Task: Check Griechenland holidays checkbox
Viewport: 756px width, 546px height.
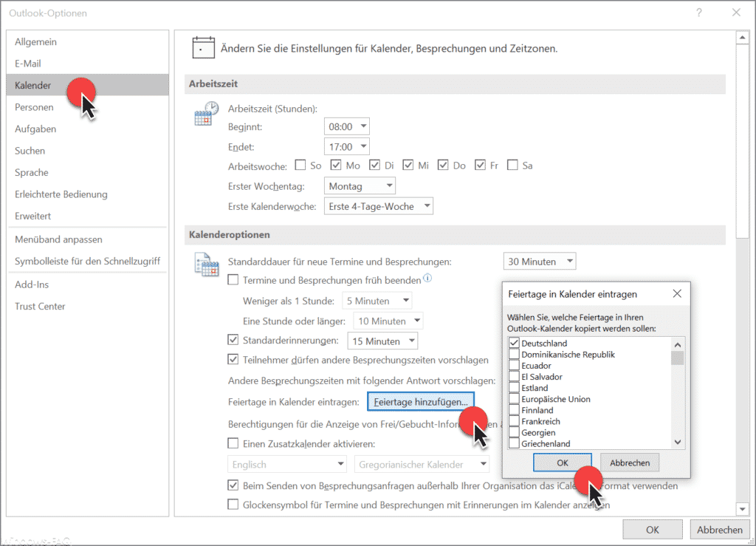Action: 514,443
